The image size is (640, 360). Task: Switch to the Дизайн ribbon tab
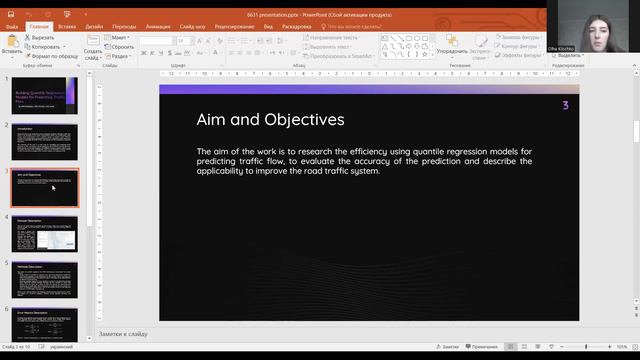(94, 27)
